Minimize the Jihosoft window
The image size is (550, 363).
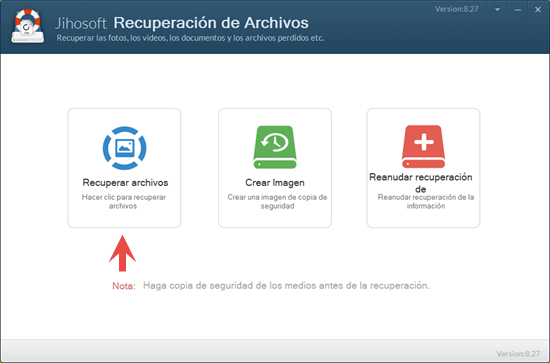(518, 10)
